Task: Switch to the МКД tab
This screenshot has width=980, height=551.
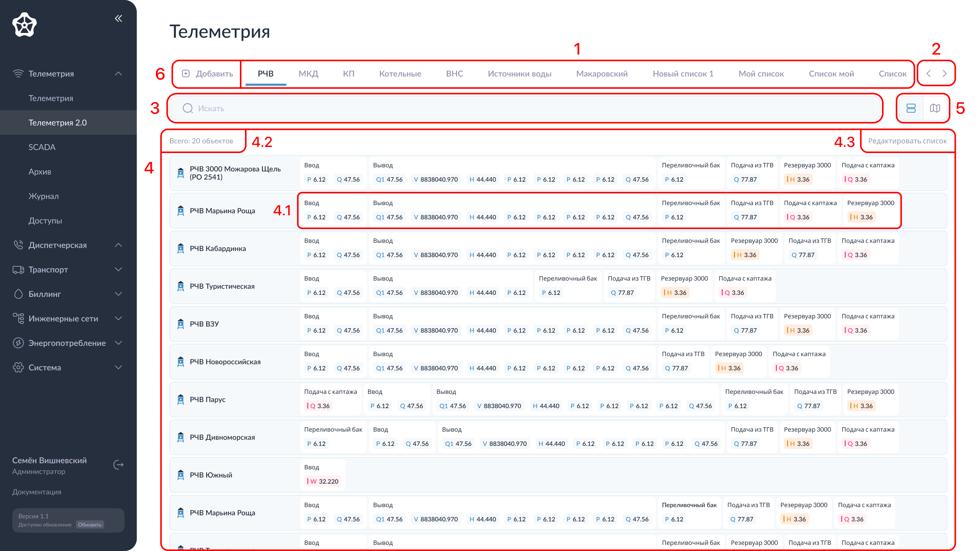Action: (x=309, y=74)
